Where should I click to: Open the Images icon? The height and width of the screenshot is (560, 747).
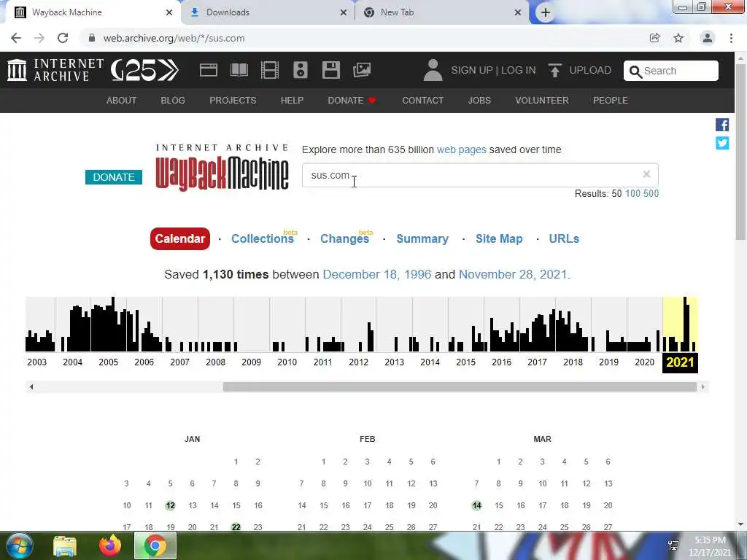pyautogui.click(x=362, y=70)
